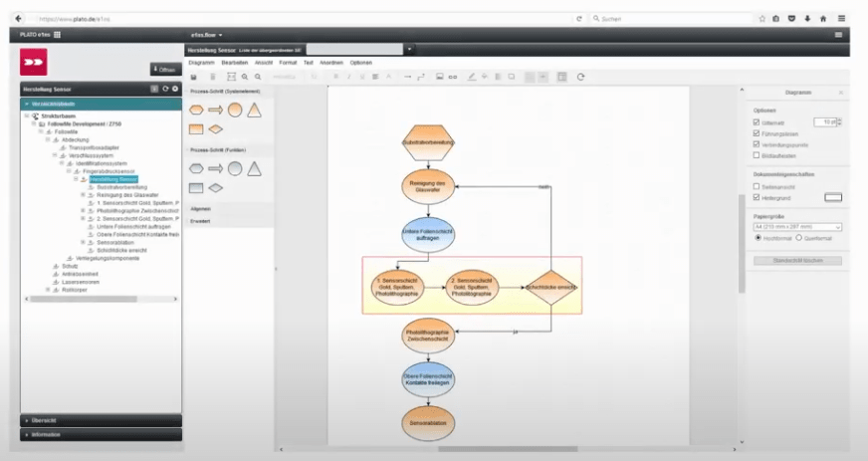Select the orange arrow system element shape

coord(215,111)
